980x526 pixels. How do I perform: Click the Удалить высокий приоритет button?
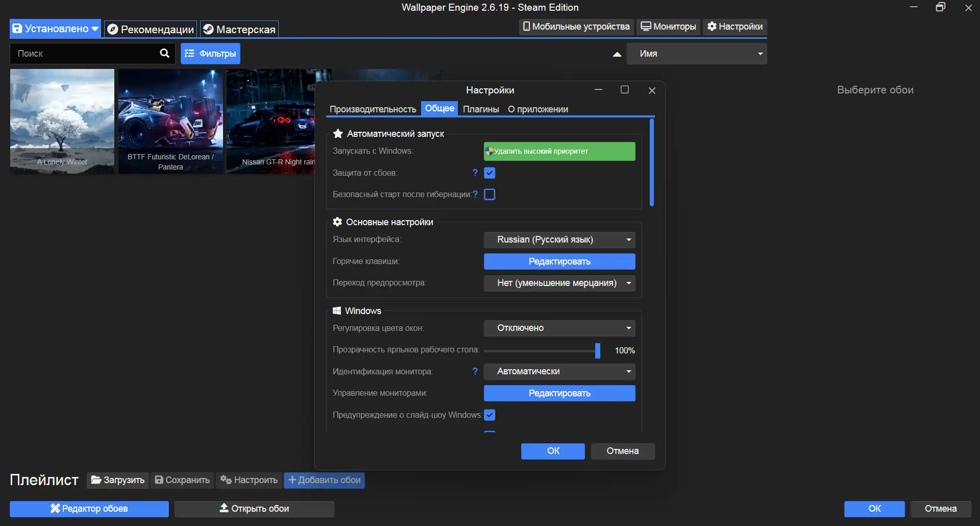(x=559, y=151)
